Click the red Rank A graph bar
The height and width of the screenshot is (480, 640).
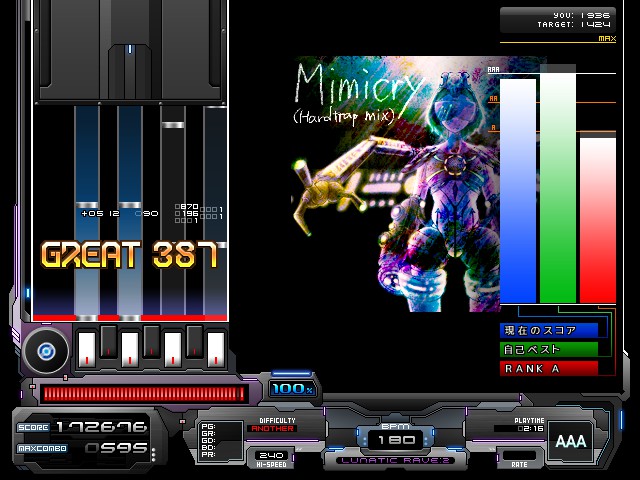(598, 220)
